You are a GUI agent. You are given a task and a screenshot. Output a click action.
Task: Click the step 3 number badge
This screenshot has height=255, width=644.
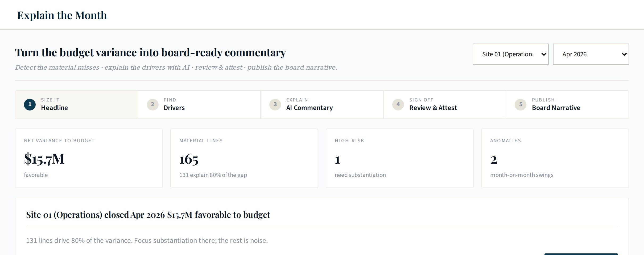click(x=275, y=104)
